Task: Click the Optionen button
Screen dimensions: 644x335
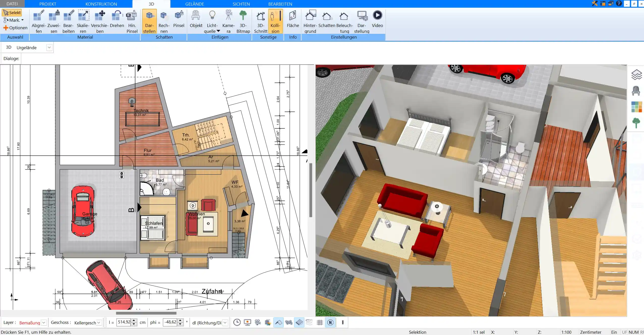Action: pos(15,28)
